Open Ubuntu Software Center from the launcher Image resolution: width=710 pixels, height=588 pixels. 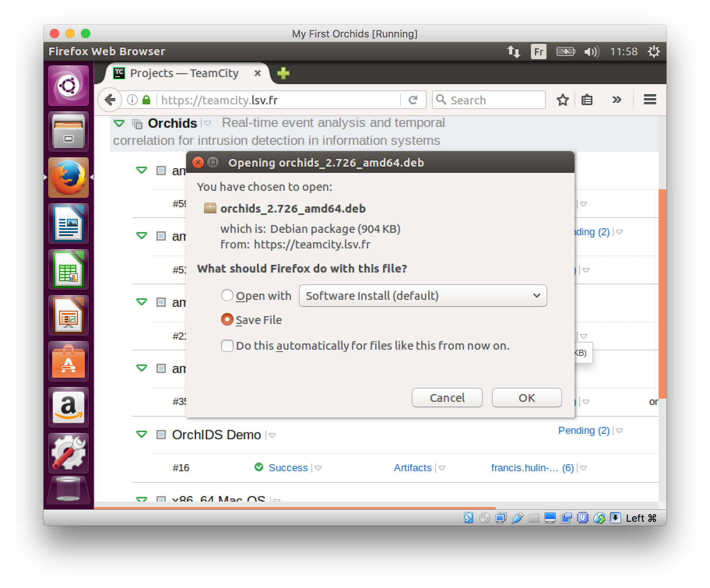69,362
